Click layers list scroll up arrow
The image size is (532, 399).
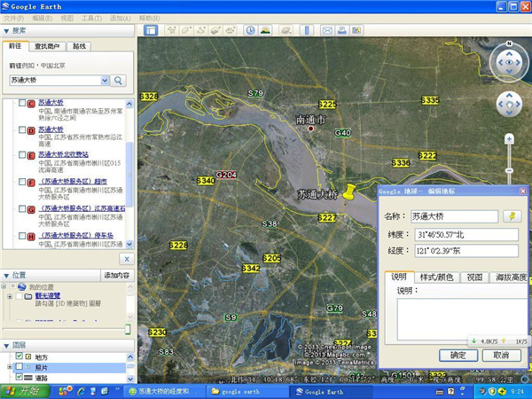pos(130,357)
